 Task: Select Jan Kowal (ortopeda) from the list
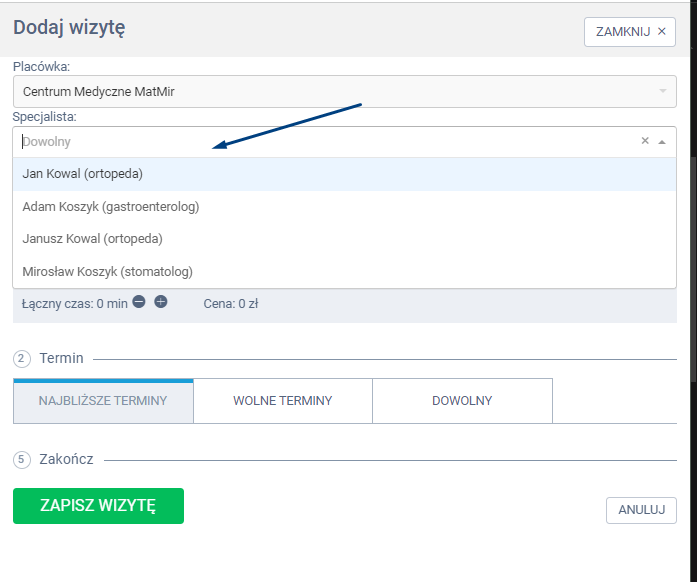[83, 174]
